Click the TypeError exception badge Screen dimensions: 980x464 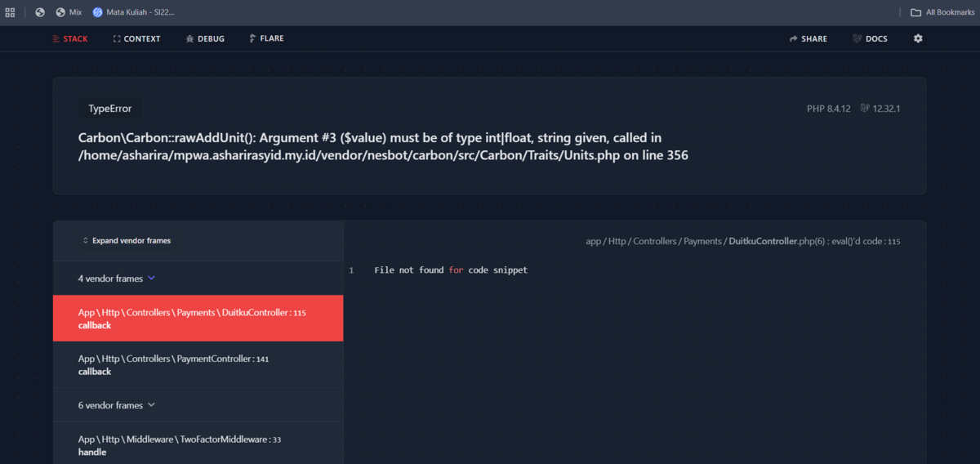pos(110,109)
